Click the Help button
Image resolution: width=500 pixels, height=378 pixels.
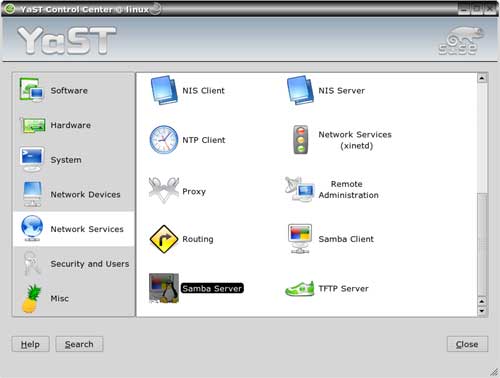coord(30,344)
